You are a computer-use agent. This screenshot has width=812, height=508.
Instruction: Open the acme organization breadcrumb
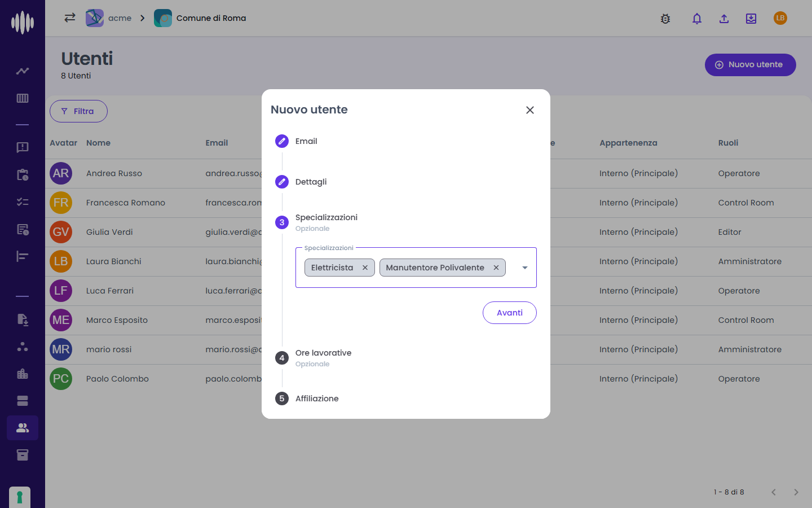pyautogui.click(x=109, y=18)
